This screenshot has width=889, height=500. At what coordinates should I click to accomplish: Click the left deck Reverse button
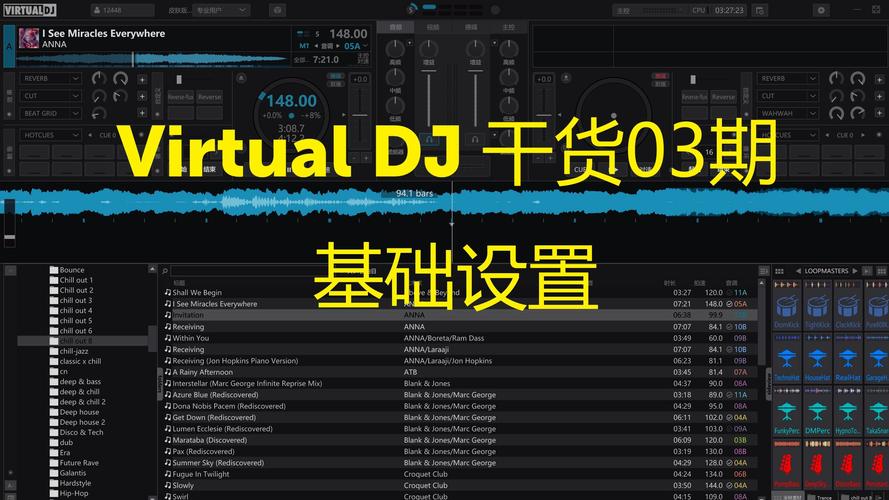pos(210,97)
